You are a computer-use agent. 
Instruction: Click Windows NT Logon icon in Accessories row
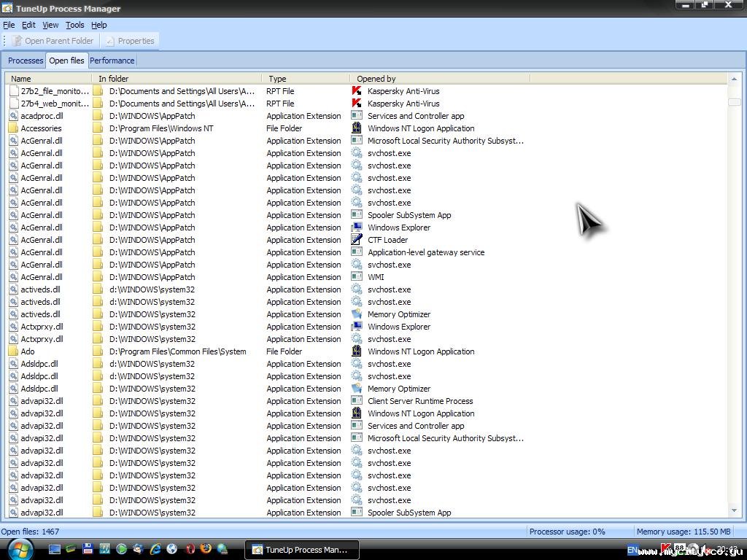pos(356,128)
